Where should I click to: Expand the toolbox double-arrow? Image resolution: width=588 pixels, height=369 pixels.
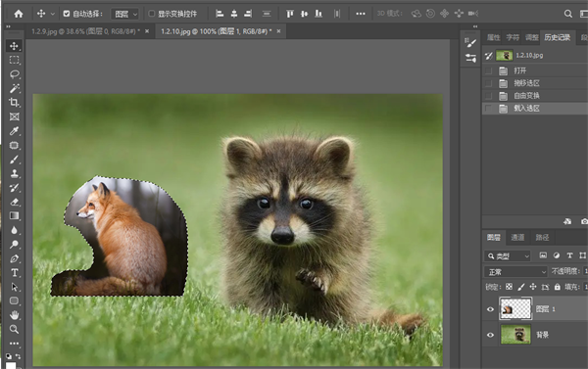pyautogui.click(x=8, y=26)
